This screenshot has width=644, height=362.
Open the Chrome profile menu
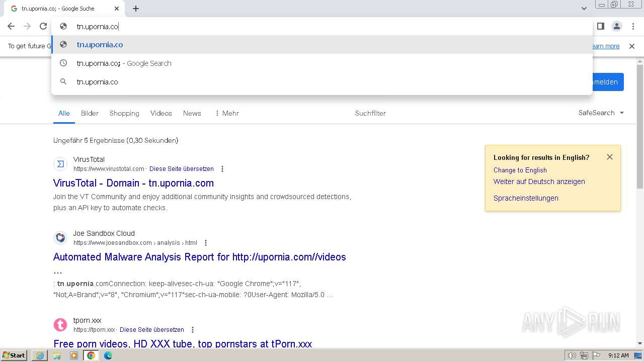pos(616,26)
